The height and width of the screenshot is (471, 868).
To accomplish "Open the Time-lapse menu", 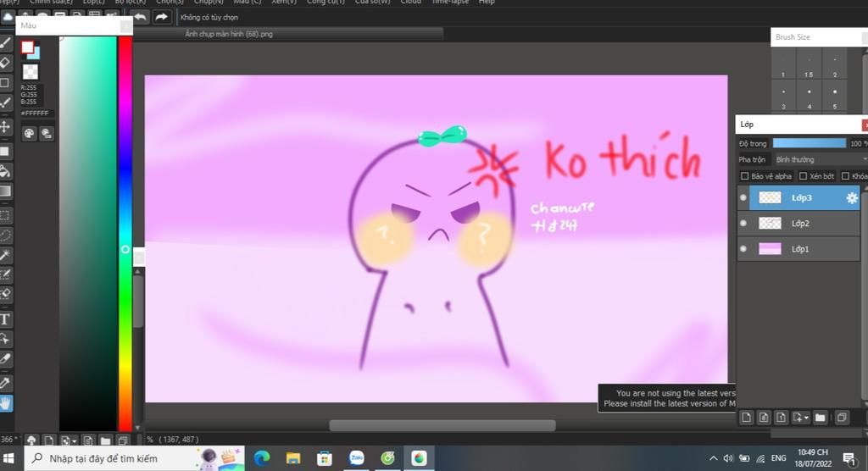I will (x=450, y=3).
